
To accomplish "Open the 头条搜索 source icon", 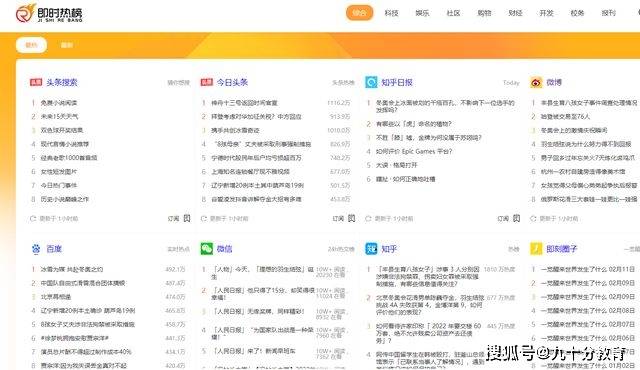I will click(36, 82).
